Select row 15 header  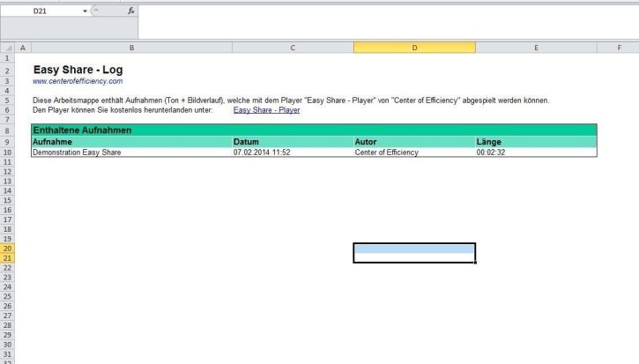[x=7, y=201]
